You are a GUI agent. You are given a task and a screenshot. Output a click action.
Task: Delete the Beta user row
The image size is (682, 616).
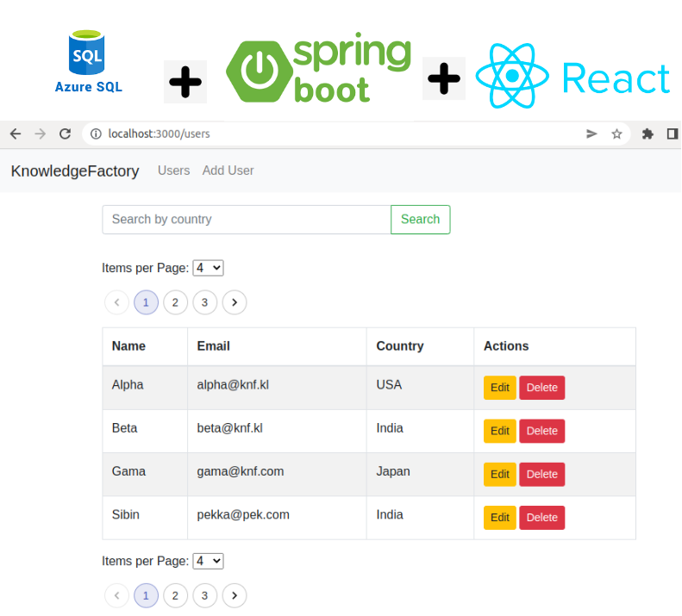pyautogui.click(x=542, y=431)
